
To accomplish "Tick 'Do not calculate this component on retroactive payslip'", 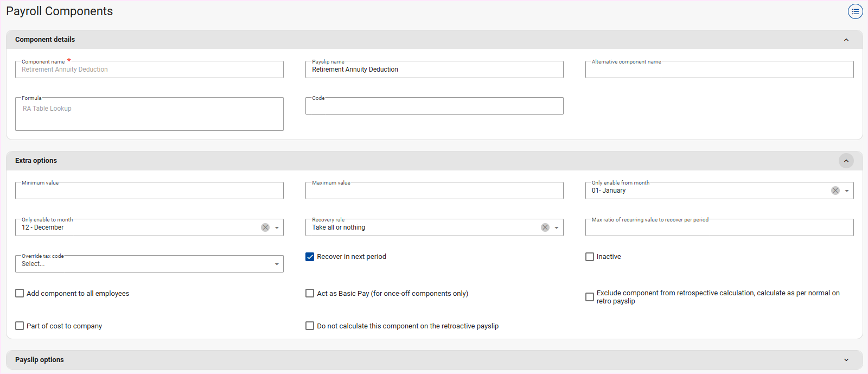I will 310,326.
